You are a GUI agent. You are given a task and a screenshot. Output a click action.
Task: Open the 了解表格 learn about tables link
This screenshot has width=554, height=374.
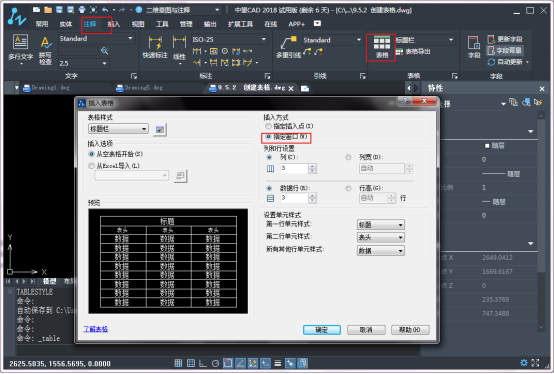pyautogui.click(x=95, y=329)
